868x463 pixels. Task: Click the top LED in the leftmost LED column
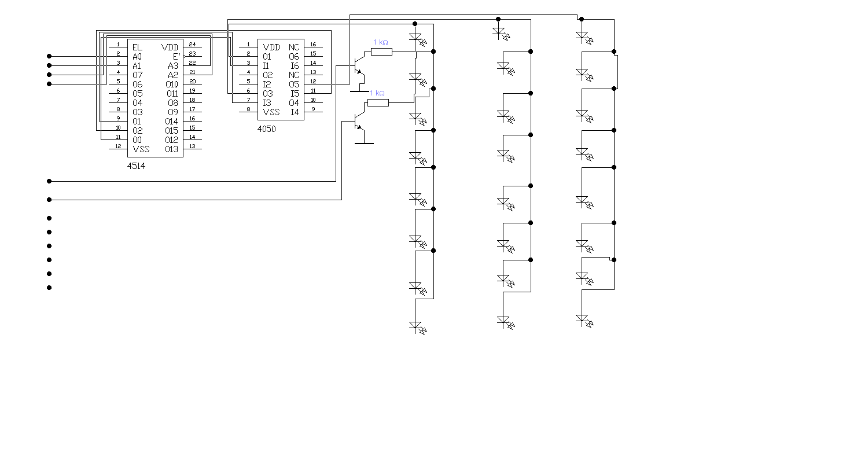point(416,38)
